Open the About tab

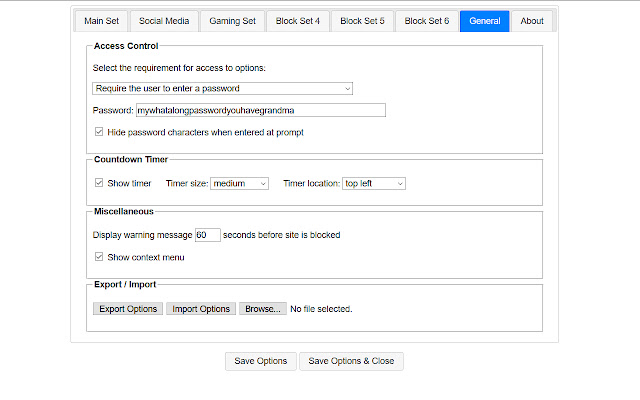pyautogui.click(x=532, y=21)
